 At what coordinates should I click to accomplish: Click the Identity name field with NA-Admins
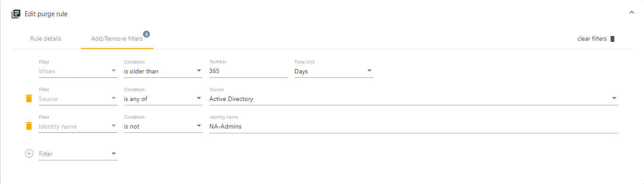point(414,126)
